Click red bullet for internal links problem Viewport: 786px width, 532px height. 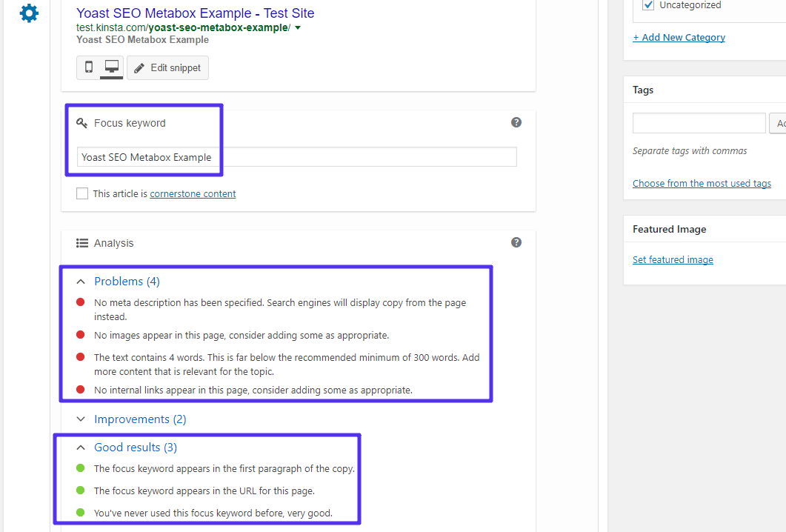[80, 389]
